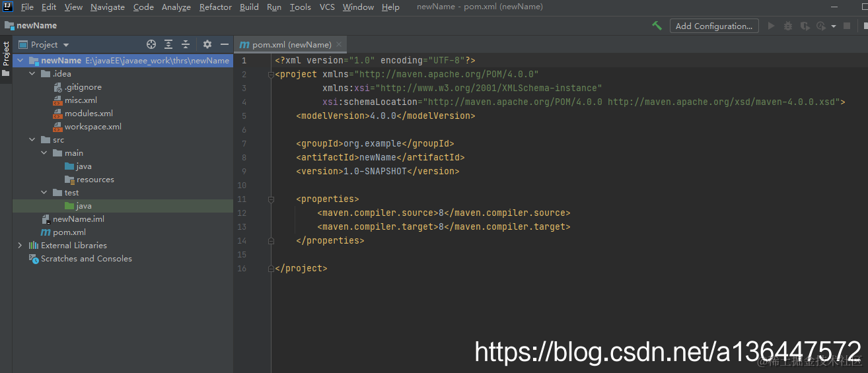Collapse the test folder
The width and height of the screenshot is (868, 373).
click(44, 192)
